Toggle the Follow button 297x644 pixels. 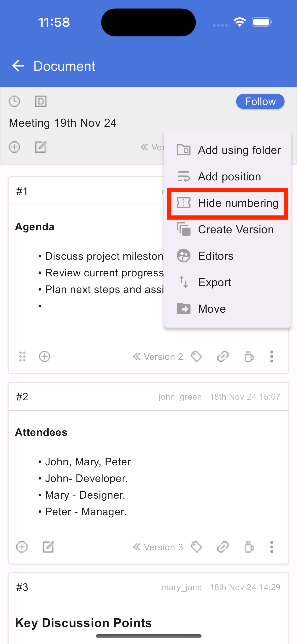click(x=260, y=102)
